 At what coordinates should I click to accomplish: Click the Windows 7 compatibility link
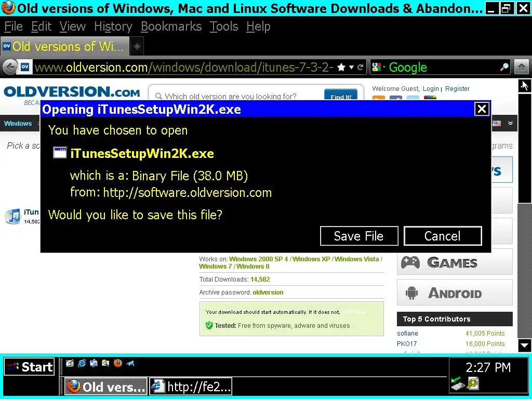[215, 267]
